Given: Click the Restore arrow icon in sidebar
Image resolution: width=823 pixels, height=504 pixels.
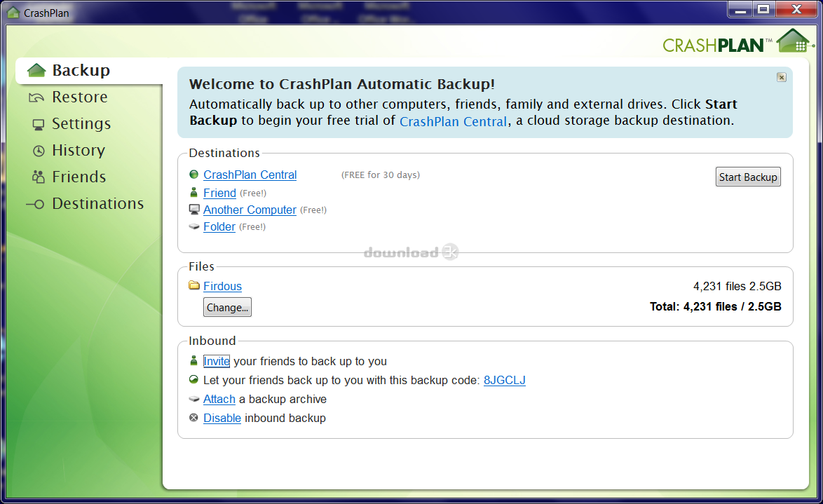Looking at the screenshot, I should (x=36, y=97).
